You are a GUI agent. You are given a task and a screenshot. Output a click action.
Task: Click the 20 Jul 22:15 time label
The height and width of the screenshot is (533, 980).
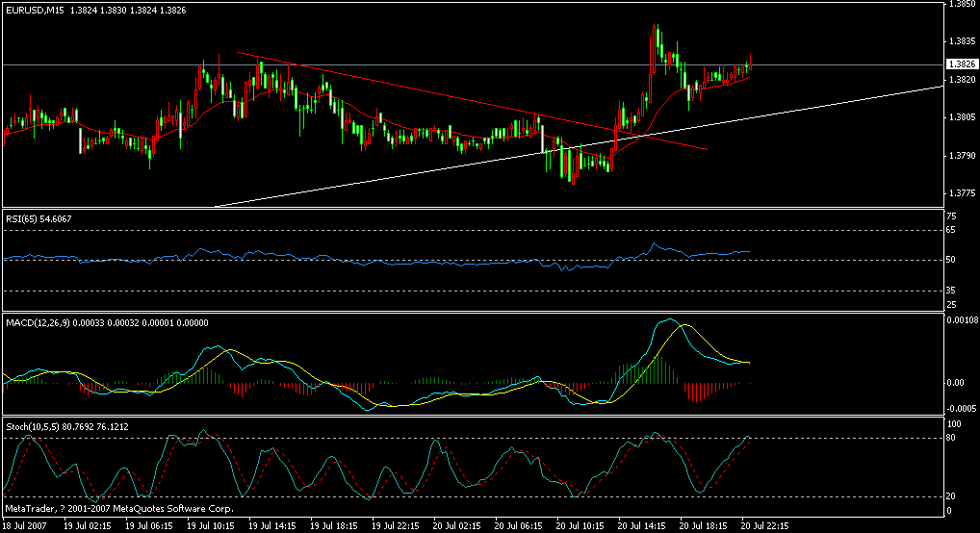[x=765, y=526]
